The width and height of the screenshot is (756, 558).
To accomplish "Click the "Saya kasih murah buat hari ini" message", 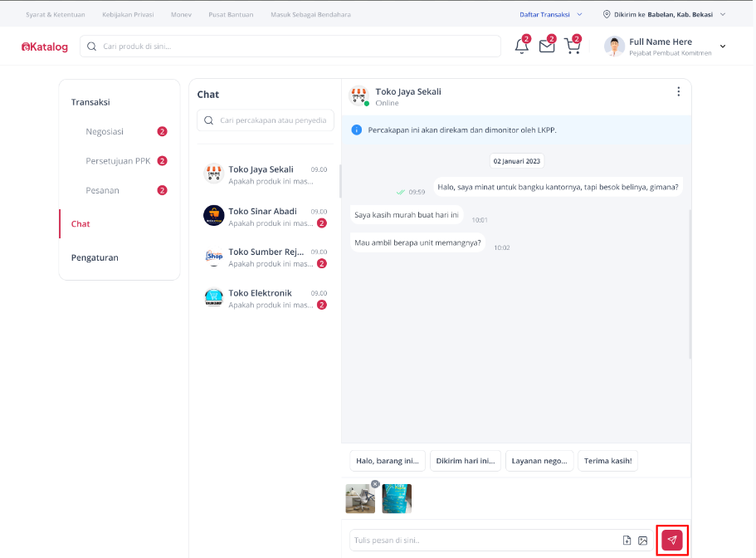I will (407, 214).
